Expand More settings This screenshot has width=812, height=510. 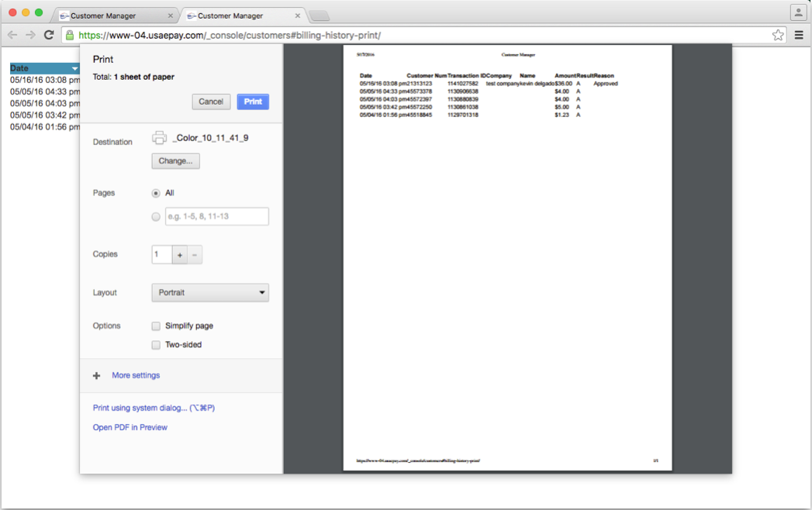(135, 375)
